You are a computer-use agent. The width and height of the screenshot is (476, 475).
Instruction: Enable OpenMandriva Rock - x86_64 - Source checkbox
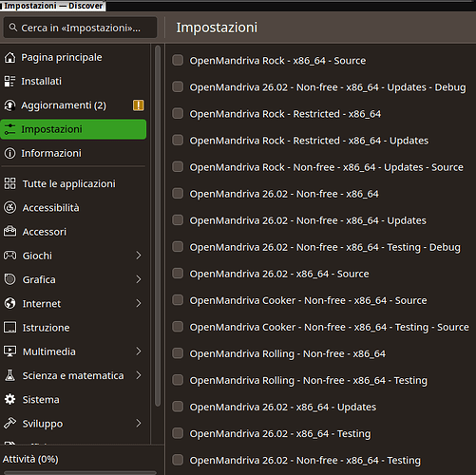178,60
